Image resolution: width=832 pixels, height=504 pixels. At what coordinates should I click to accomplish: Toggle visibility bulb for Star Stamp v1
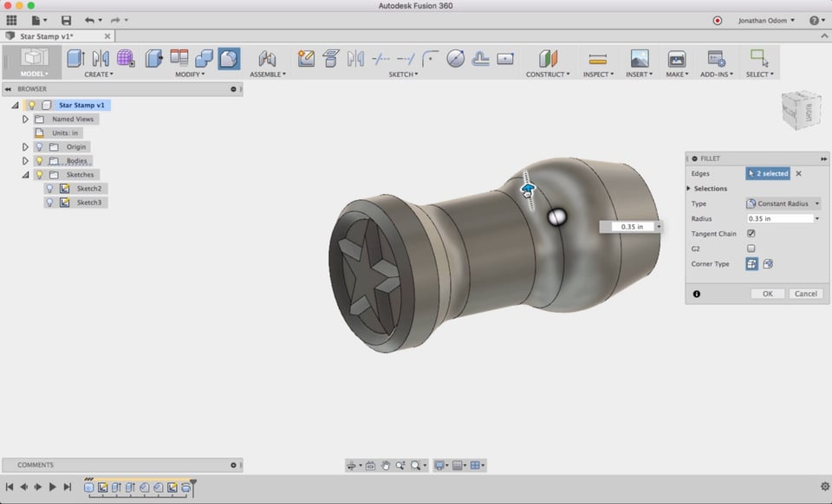tap(32, 105)
